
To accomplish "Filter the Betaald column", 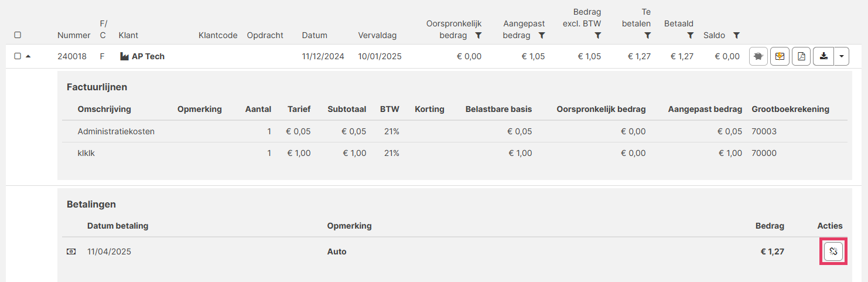I will click(x=691, y=36).
